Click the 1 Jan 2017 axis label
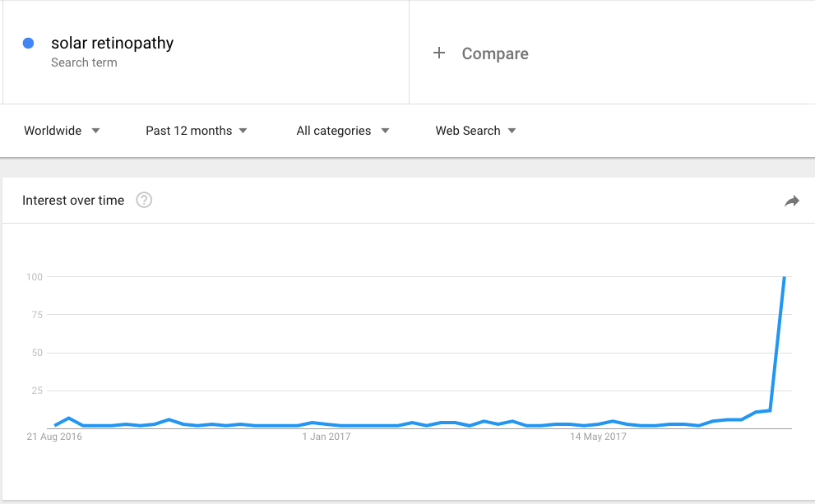Image resolution: width=815 pixels, height=504 pixels. click(x=326, y=437)
